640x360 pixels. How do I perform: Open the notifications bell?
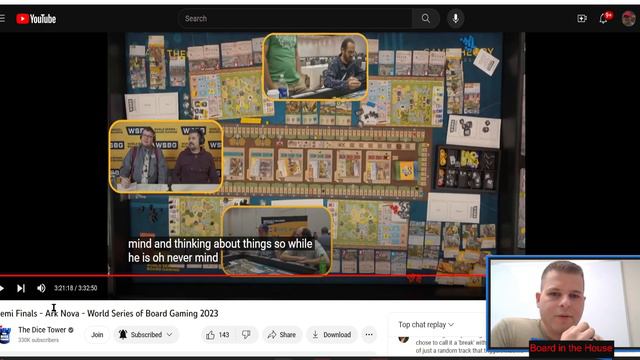604,18
